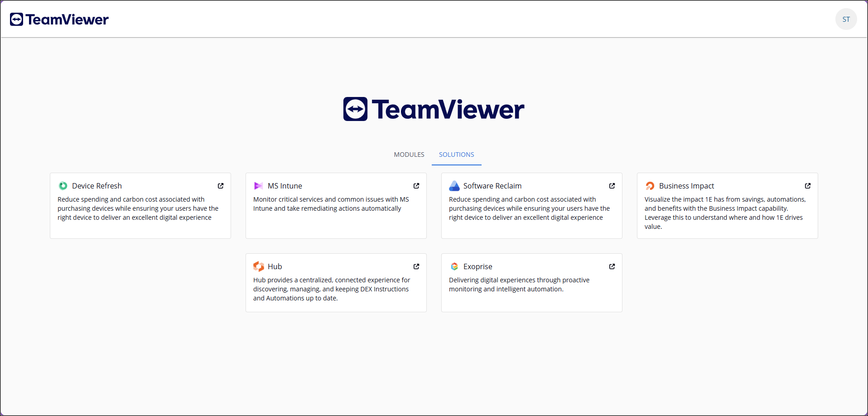Click the Business Impact card title
This screenshot has width=868, height=416.
point(686,186)
